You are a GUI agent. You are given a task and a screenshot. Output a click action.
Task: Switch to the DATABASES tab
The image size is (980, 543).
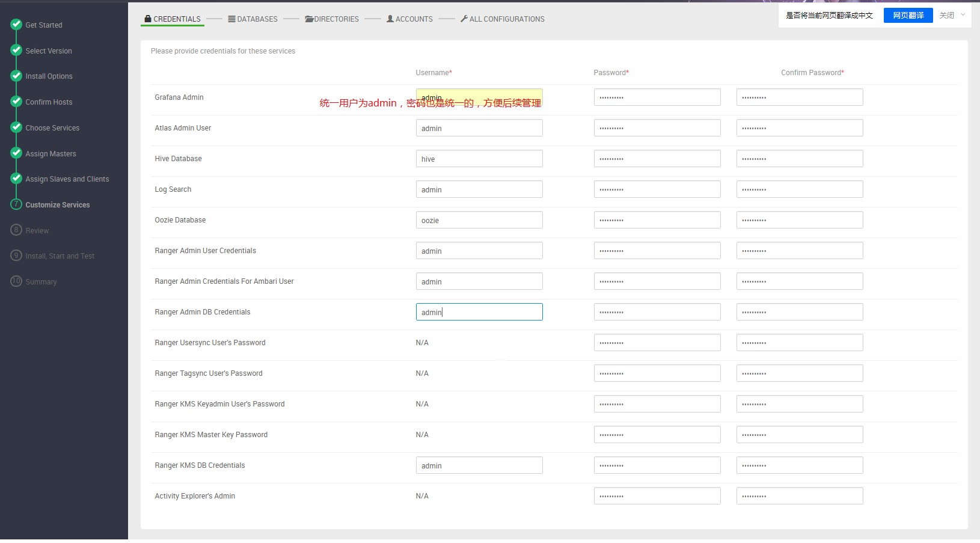coord(253,19)
